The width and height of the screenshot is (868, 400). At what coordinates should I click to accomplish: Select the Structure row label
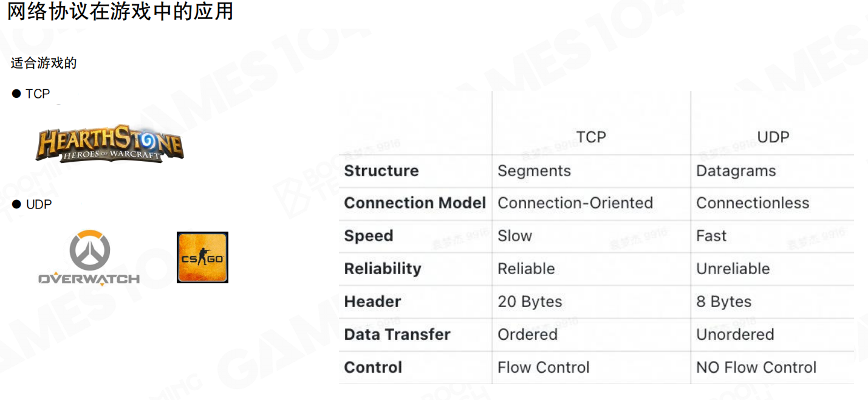point(381,171)
